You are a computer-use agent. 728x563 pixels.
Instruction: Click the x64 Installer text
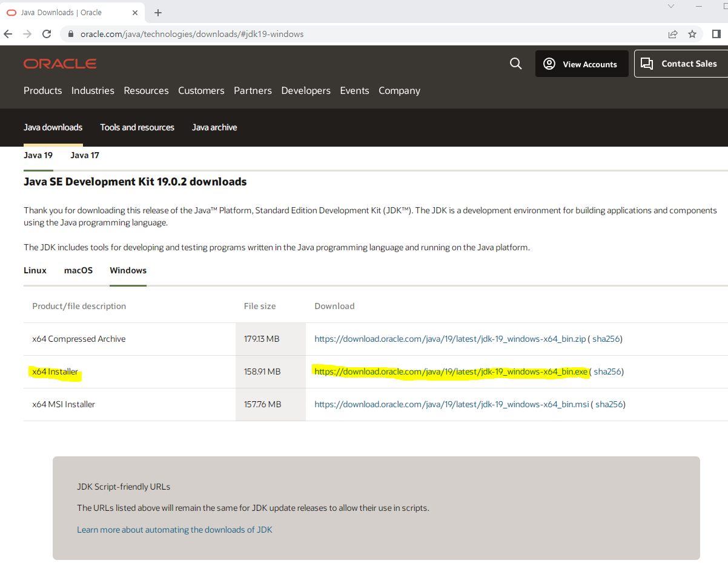pos(55,371)
